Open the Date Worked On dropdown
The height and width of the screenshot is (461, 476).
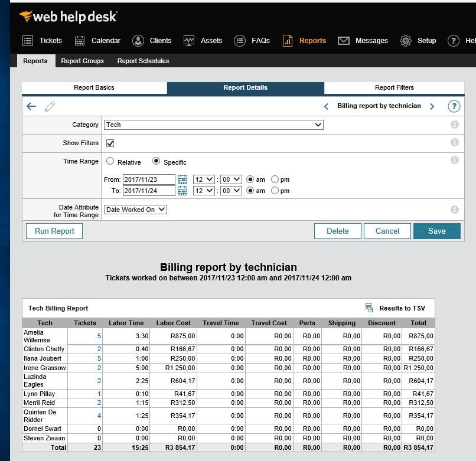[135, 210]
